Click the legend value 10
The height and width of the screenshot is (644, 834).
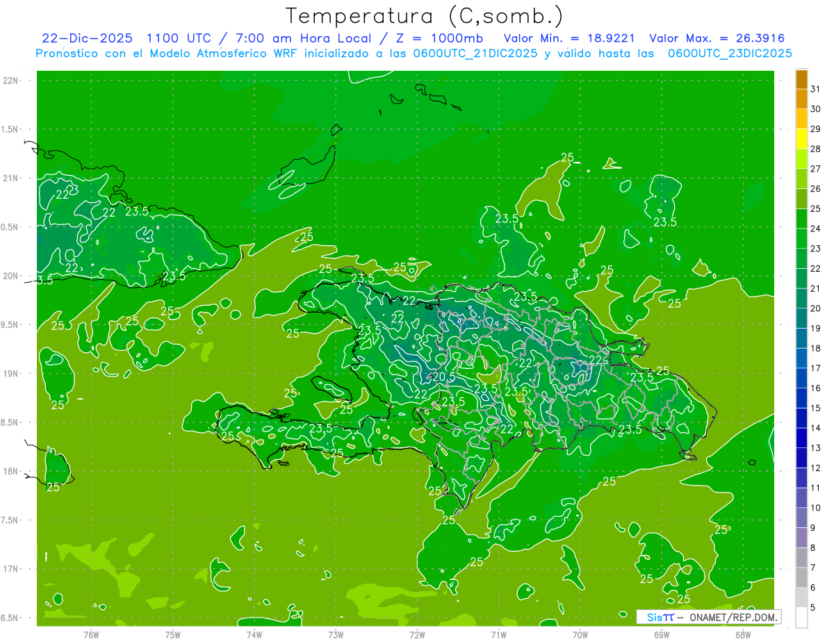point(816,508)
